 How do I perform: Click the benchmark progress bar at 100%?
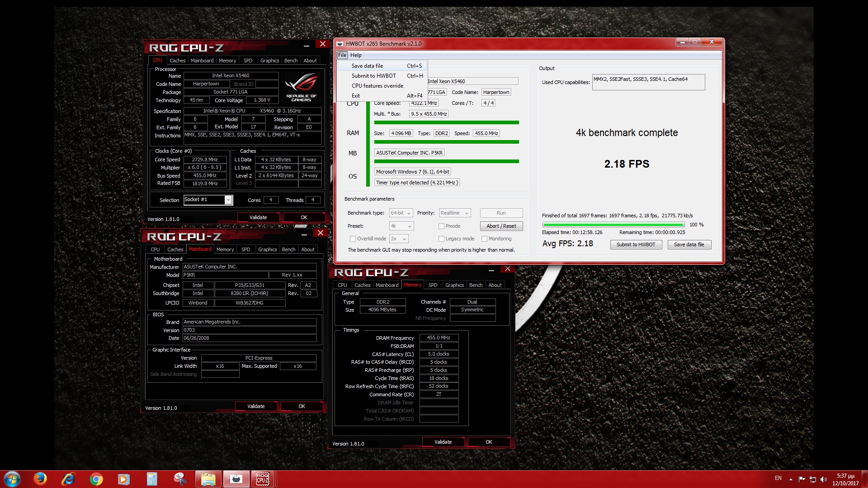[613, 225]
